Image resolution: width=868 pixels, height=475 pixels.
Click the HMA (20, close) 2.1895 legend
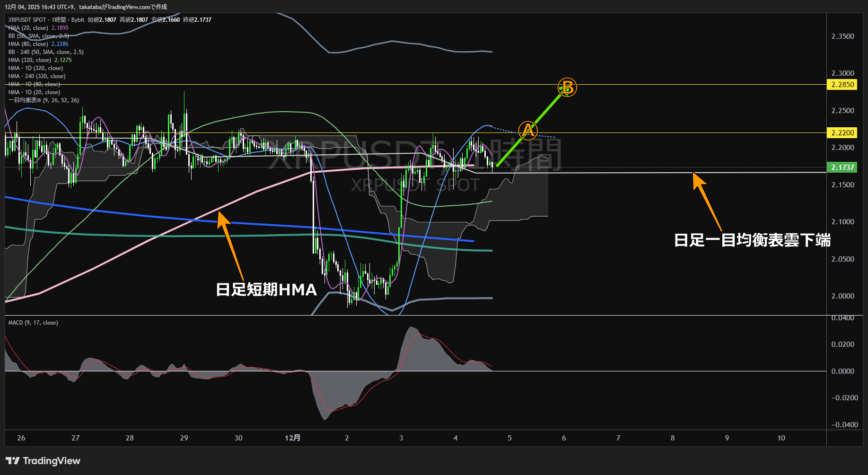point(38,28)
